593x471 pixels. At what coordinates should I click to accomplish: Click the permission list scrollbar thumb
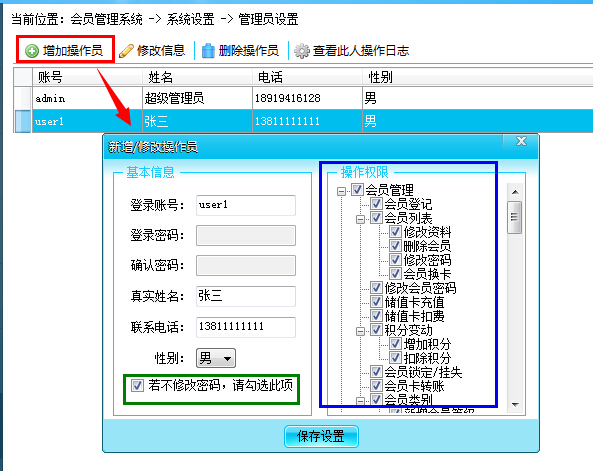[515, 218]
